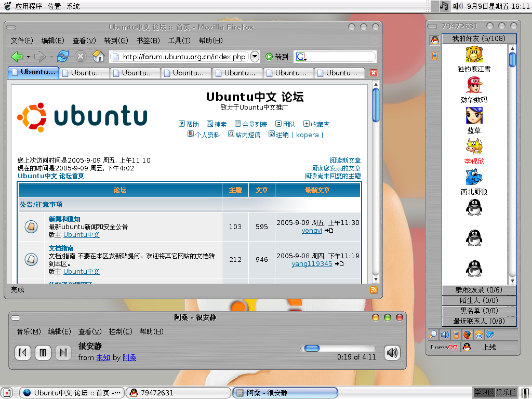Select friend 李锦欣's cow avatar

pyautogui.click(x=474, y=146)
